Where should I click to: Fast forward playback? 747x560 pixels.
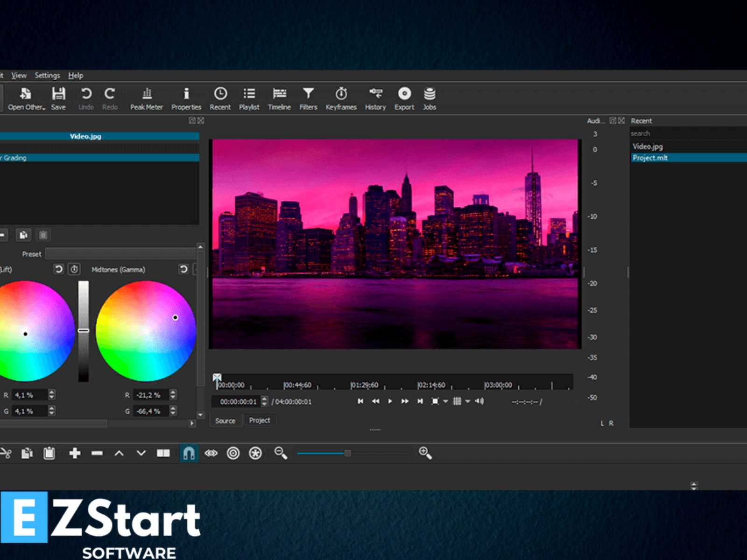pyautogui.click(x=405, y=401)
